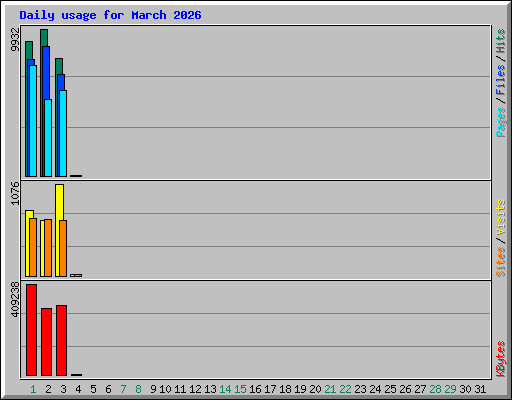Screen dimensions: 512x400
Task: Click day label 3 on the x-axis
Action: (63, 389)
